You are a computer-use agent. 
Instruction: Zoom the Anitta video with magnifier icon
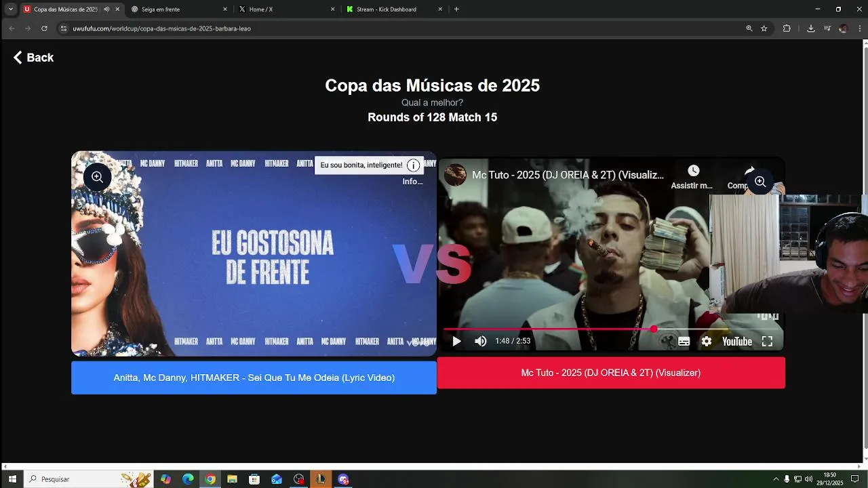click(98, 177)
